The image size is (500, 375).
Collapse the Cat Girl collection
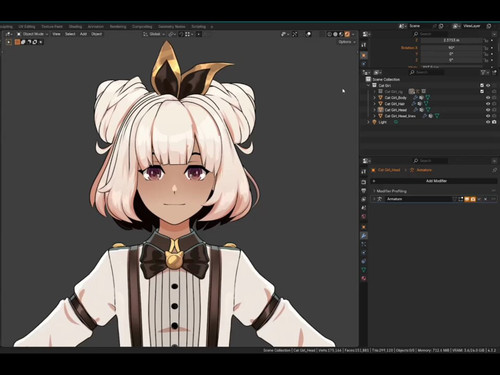point(368,86)
